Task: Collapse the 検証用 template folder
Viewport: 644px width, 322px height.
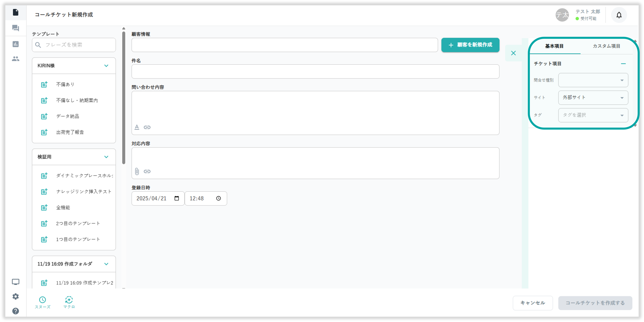Action: (106, 157)
